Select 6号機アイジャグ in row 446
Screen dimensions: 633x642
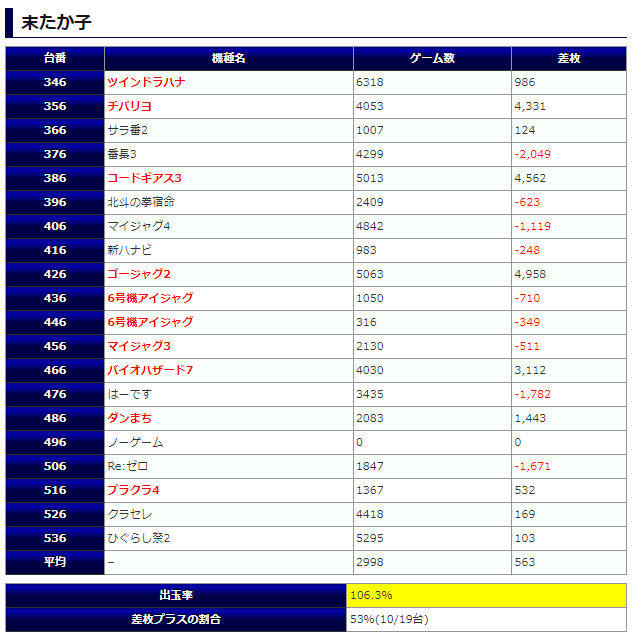tap(150, 322)
